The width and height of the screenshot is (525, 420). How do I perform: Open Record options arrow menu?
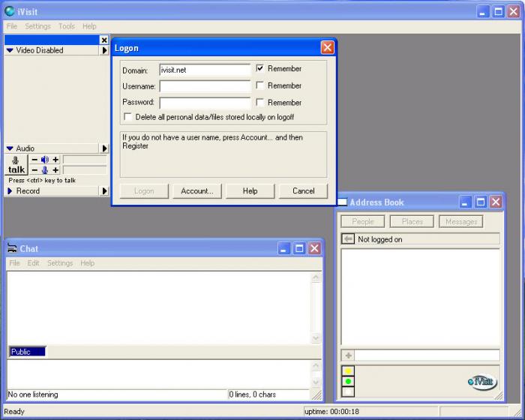click(104, 191)
